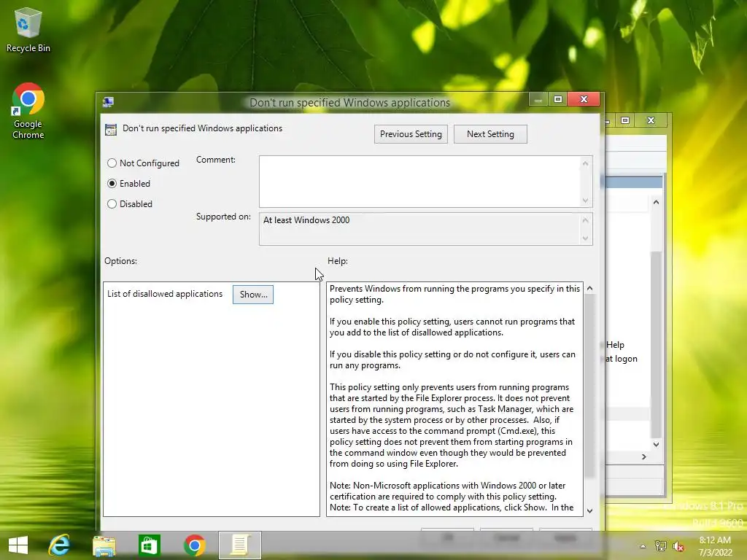Open the Recycle Bin desktop icon
The width and height of the screenshot is (747, 560).
tap(28, 29)
